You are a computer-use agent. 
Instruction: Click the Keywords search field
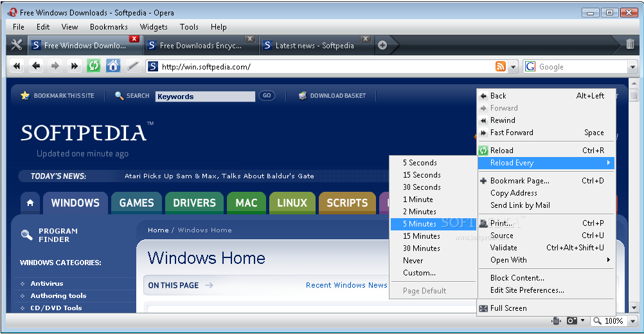[x=206, y=97]
